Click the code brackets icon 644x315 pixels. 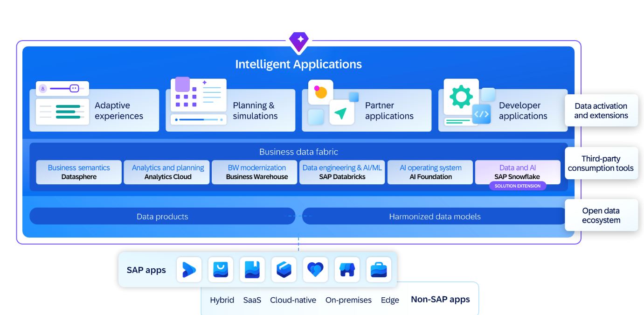point(481,114)
